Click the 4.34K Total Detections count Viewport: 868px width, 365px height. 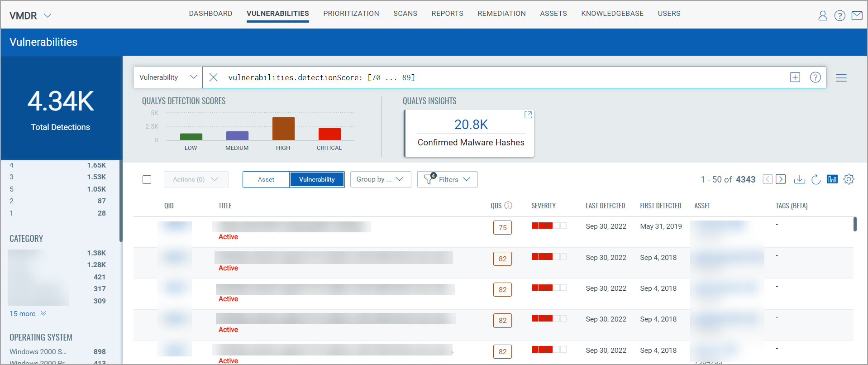pos(61,101)
